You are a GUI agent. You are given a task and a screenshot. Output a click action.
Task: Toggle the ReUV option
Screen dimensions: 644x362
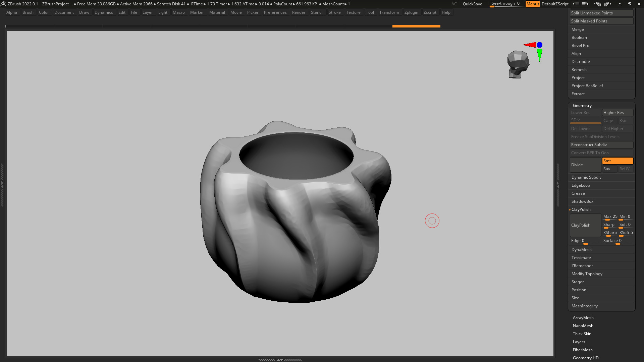click(x=626, y=169)
